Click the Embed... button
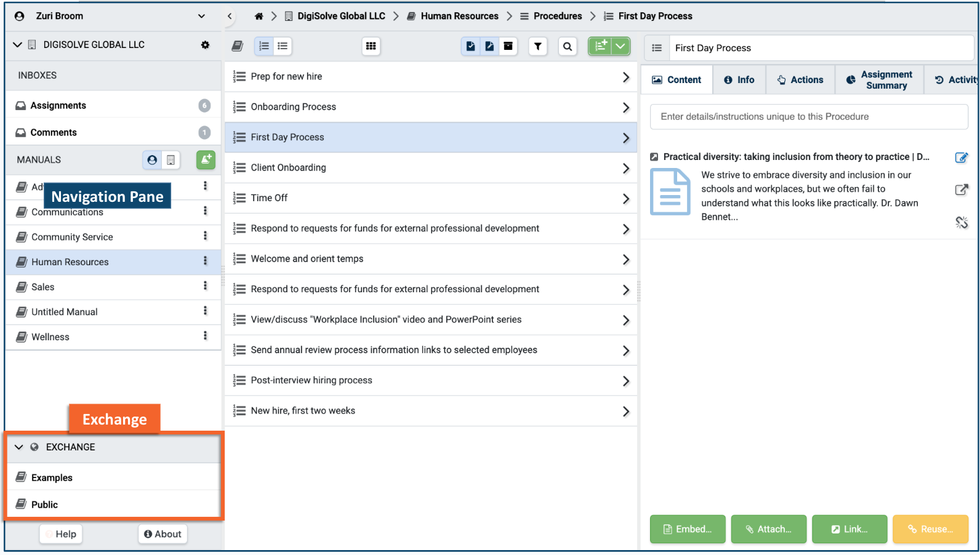 (688, 529)
